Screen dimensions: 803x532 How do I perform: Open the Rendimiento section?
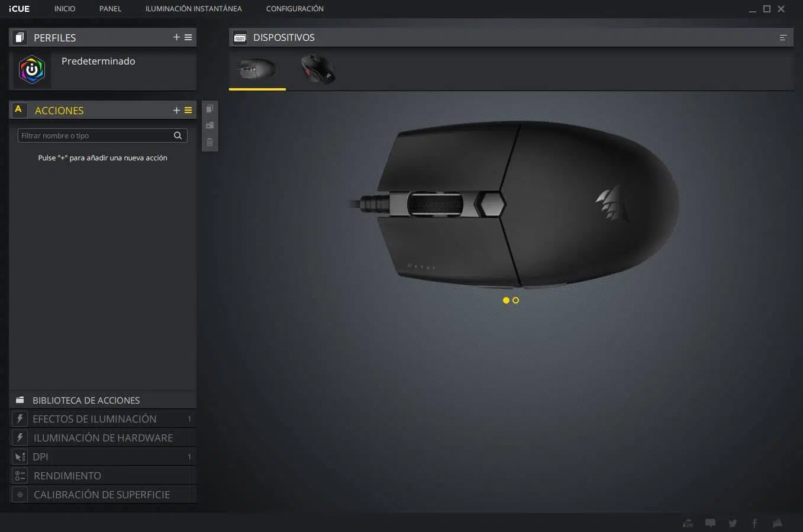coord(104,476)
